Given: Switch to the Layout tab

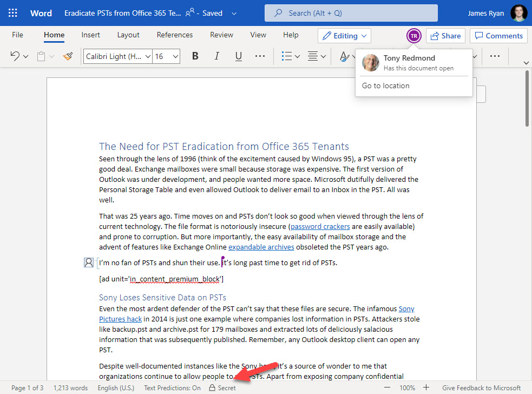Looking at the screenshot, I should click(x=128, y=35).
